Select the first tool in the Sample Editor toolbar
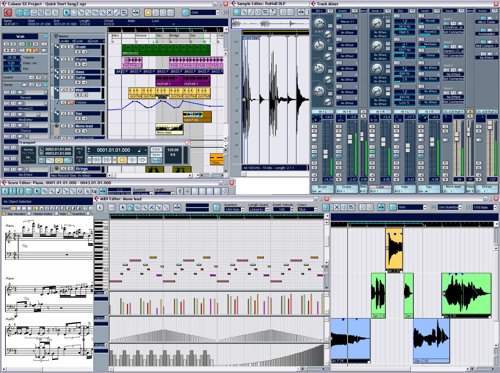The width and height of the screenshot is (500, 373). coord(236,12)
